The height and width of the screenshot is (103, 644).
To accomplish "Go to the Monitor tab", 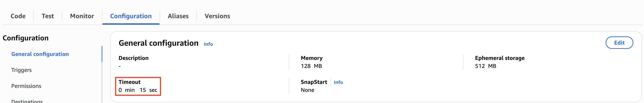I will pos(82,16).
